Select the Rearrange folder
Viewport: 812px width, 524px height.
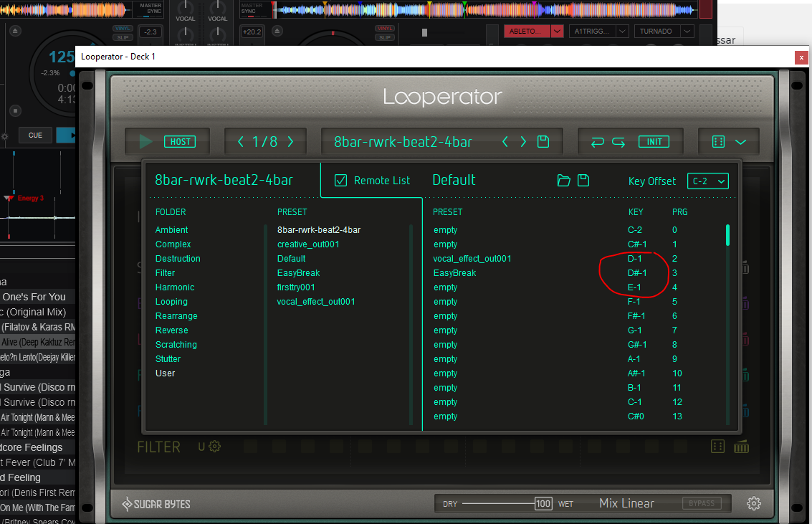(176, 316)
